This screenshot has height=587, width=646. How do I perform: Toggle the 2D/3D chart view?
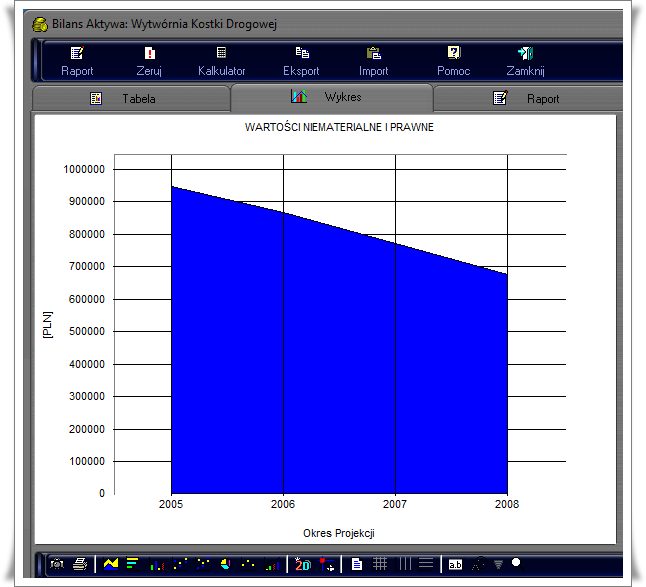point(304,565)
